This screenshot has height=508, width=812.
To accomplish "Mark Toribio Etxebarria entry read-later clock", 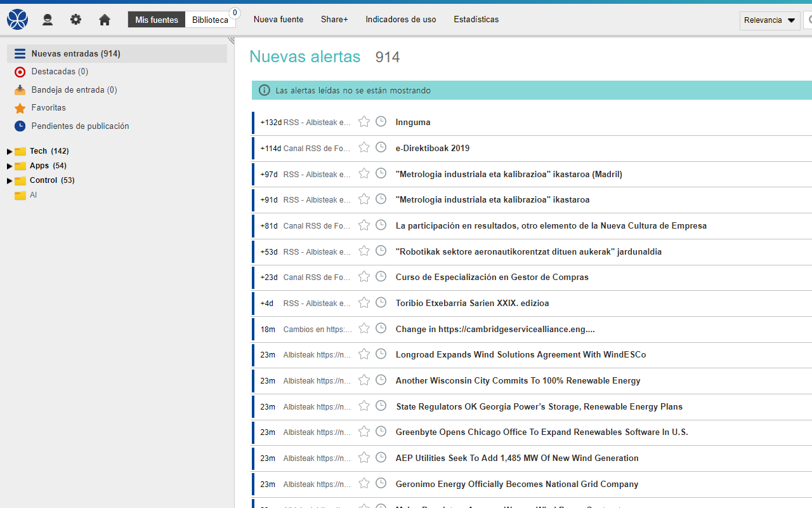I will (x=381, y=303).
